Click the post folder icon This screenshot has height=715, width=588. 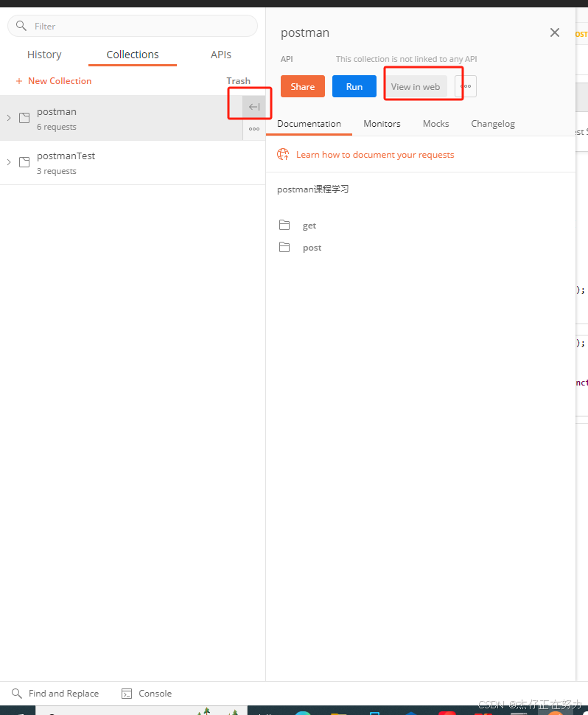(284, 247)
